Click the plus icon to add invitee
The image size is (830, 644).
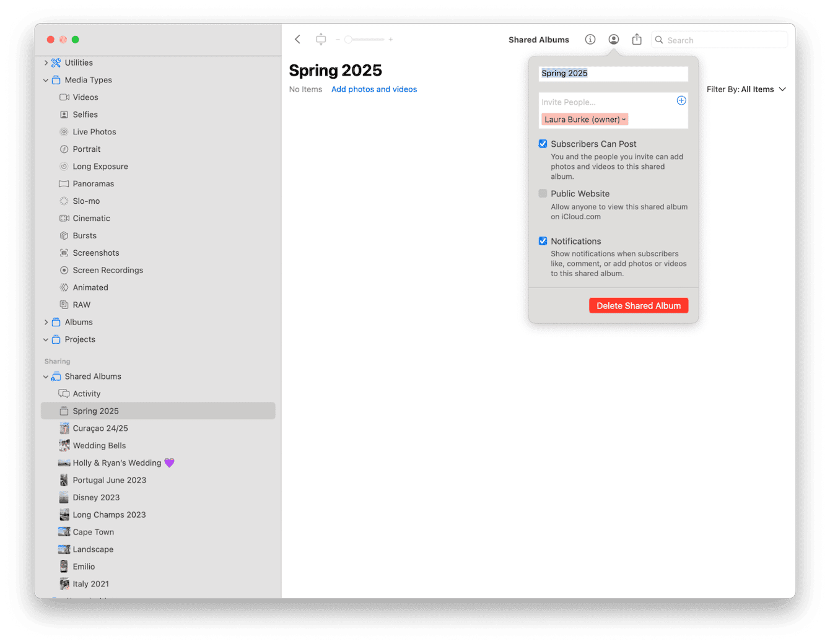(x=681, y=100)
